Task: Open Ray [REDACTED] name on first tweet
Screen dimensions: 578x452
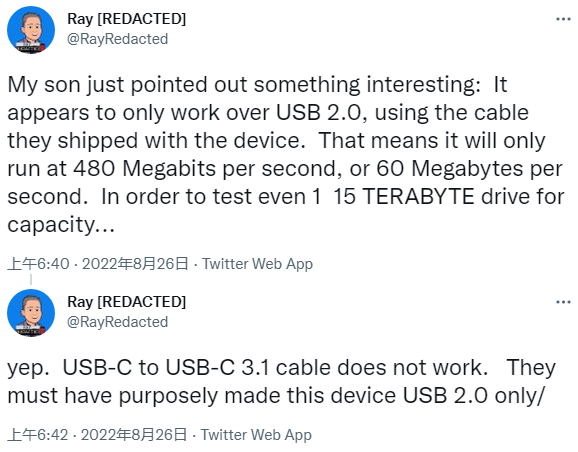Action: coord(126,19)
